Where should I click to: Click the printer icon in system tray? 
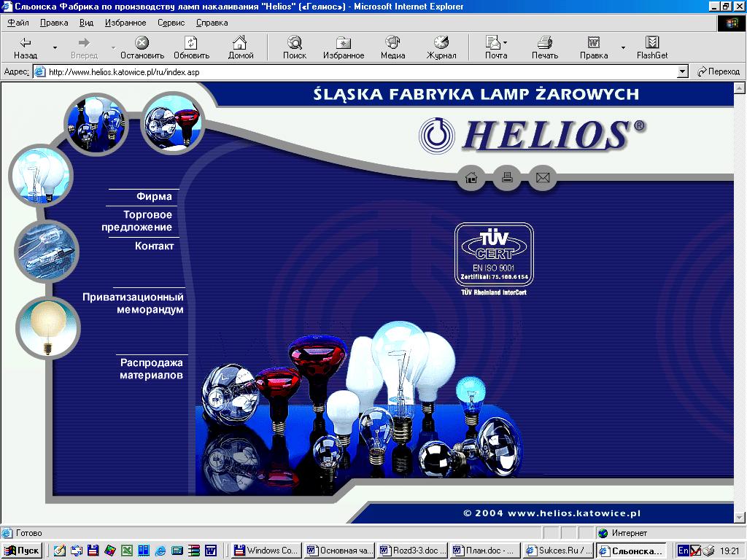[x=708, y=551]
